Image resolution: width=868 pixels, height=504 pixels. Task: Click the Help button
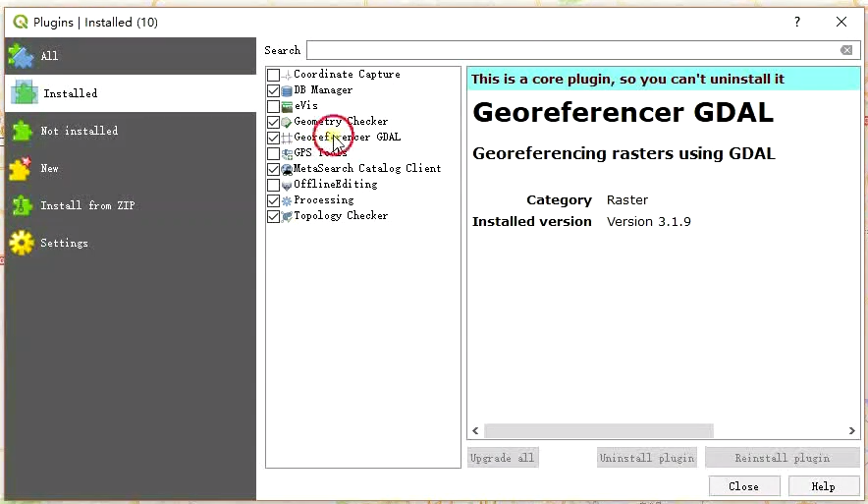[823, 486]
